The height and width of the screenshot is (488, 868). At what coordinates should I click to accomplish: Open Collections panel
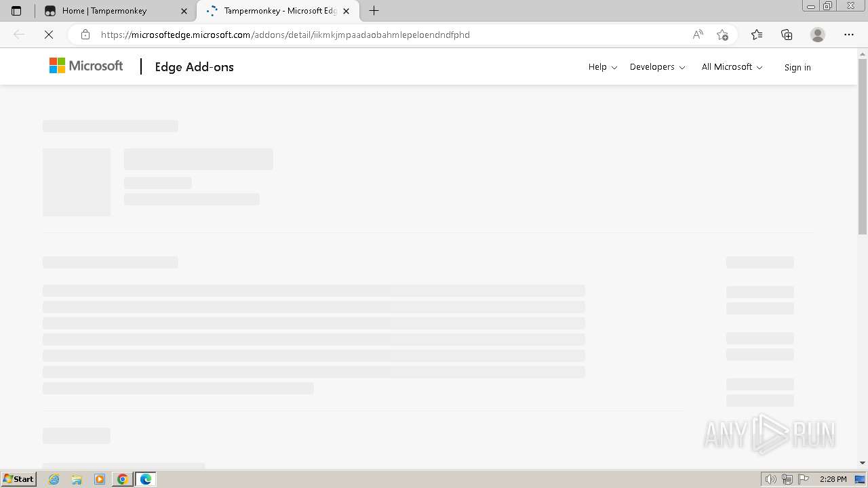[787, 35]
